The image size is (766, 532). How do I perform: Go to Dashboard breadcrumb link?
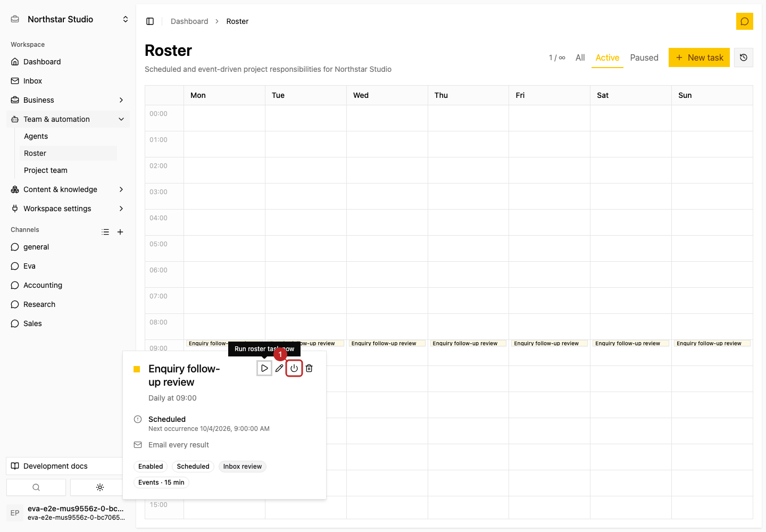tap(189, 21)
